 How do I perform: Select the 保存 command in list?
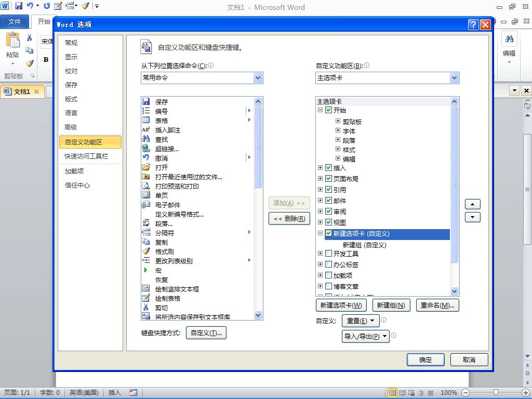point(197,102)
